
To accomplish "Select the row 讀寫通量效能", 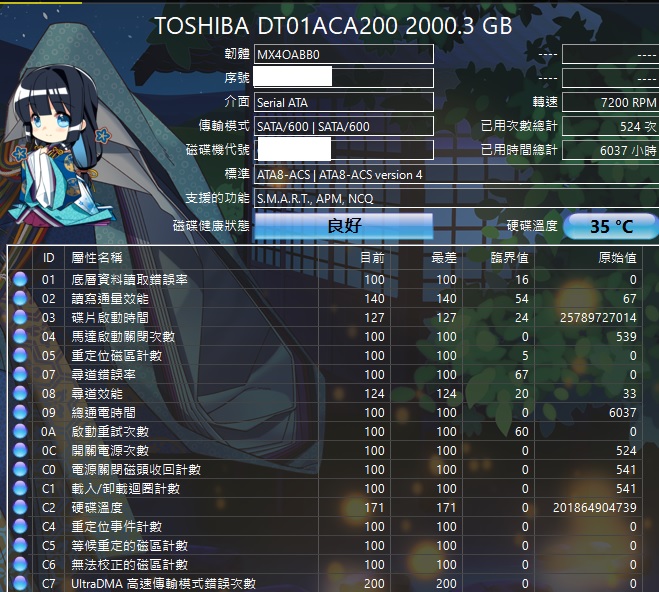I will pos(325,298).
